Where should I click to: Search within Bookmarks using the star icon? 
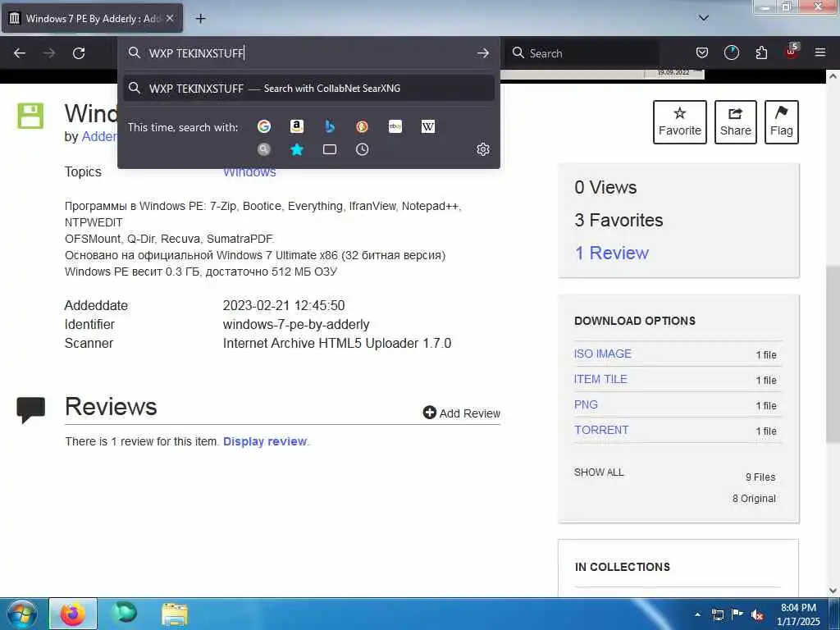click(296, 149)
